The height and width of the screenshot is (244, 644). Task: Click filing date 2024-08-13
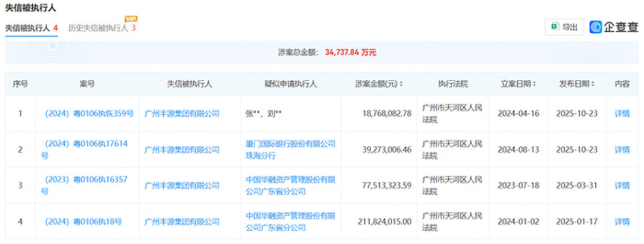(519, 149)
